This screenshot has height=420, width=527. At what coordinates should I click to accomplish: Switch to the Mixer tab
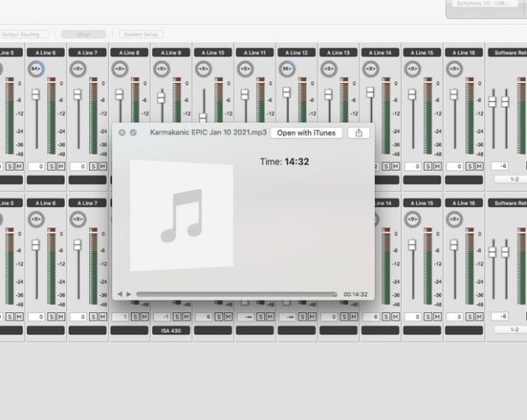pos(83,34)
